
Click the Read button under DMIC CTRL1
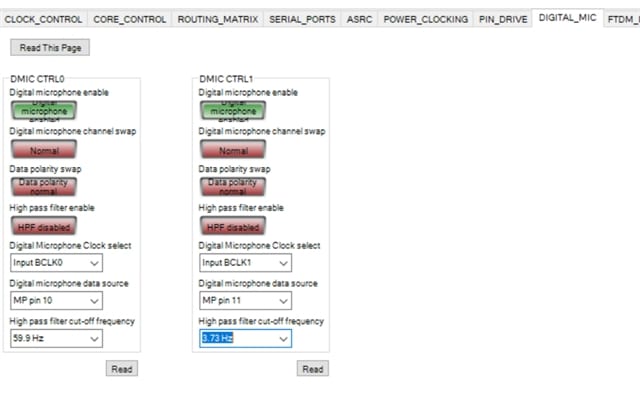(313, 368)
